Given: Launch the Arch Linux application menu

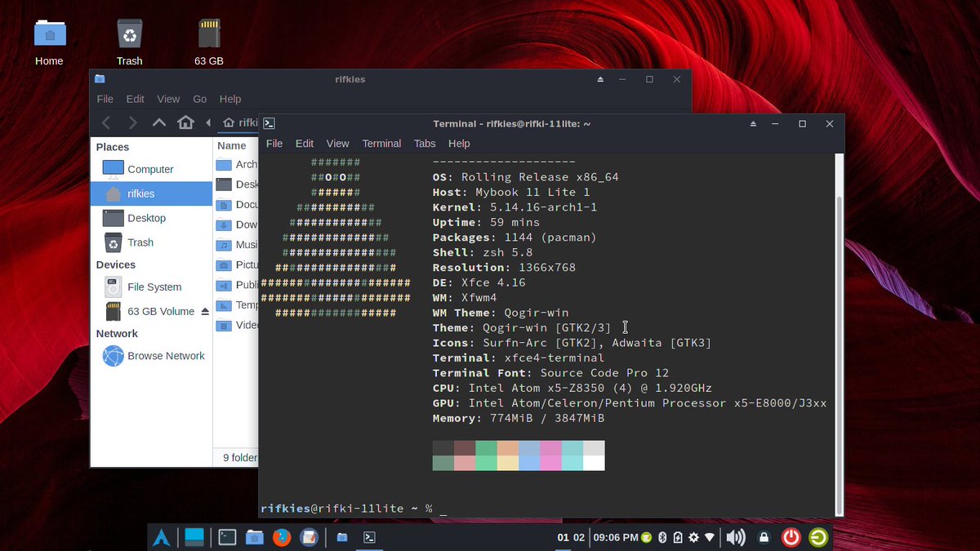Looking at the screenshot, I should click(x=161, y=537).
